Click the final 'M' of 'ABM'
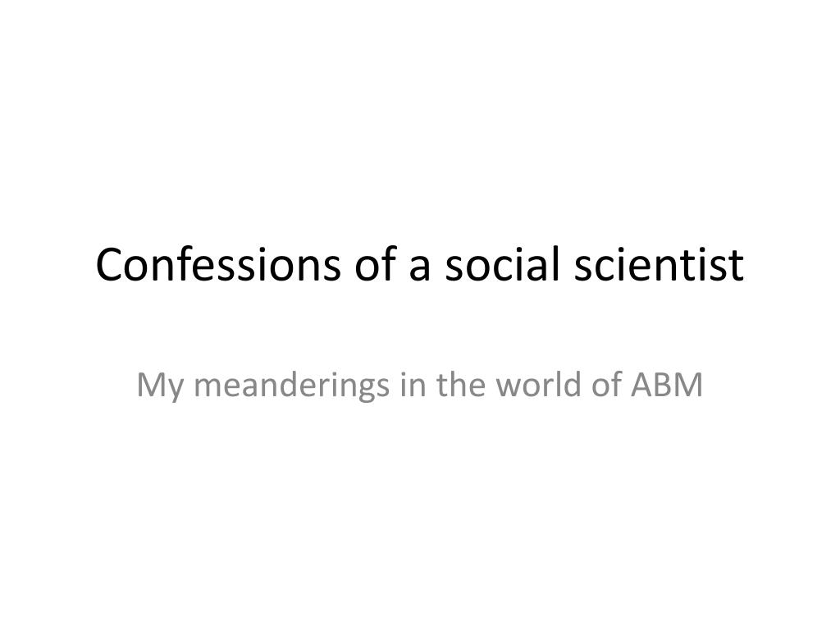Image resolution: width=840 pixels, height=630 pixels. [x=689, y=385]
